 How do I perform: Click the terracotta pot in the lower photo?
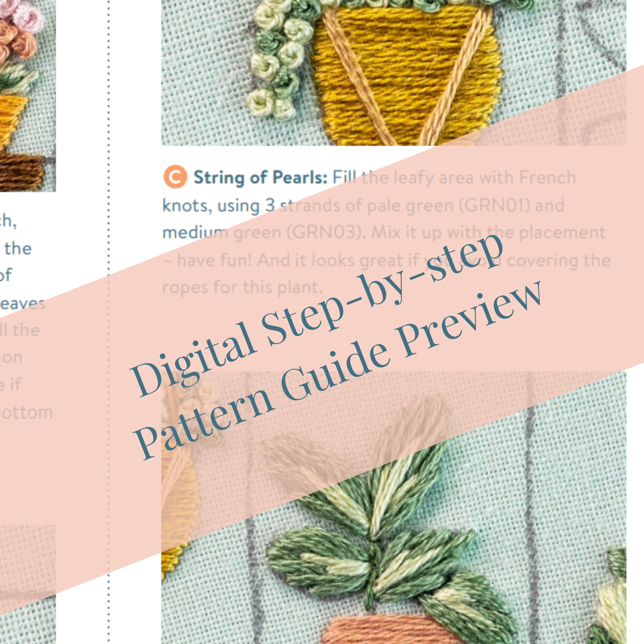point(383,629)
